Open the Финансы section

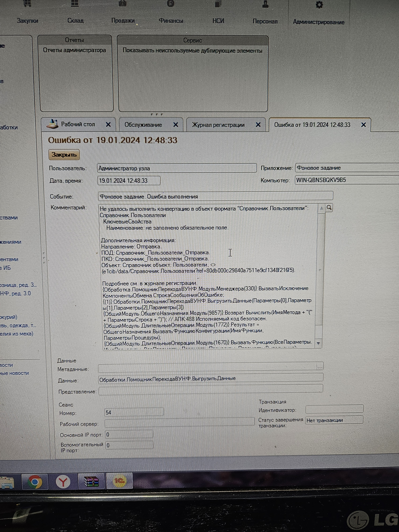[x=171, y=21]
